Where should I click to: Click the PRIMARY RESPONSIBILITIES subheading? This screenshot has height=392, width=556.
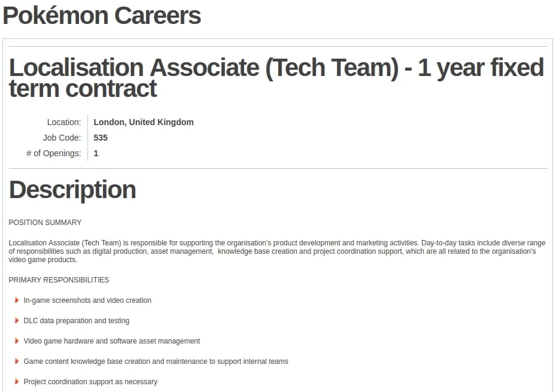point(59,280)
